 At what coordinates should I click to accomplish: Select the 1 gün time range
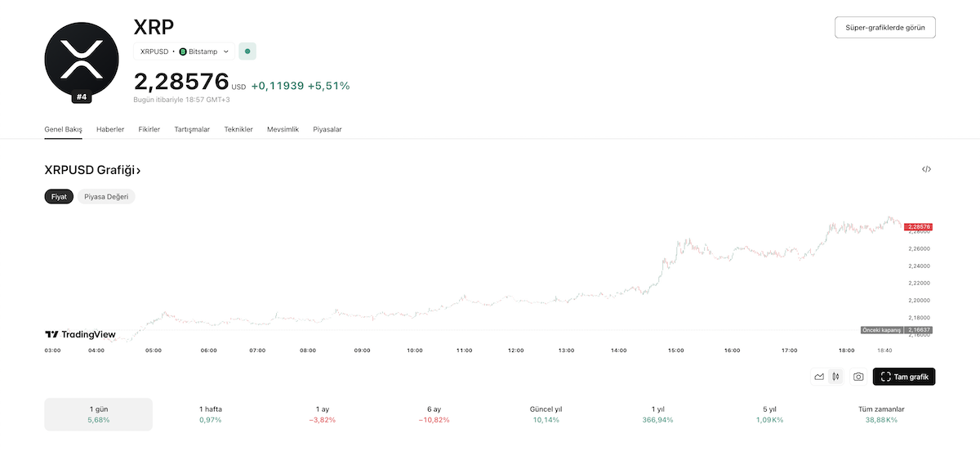tap(98, 414)
